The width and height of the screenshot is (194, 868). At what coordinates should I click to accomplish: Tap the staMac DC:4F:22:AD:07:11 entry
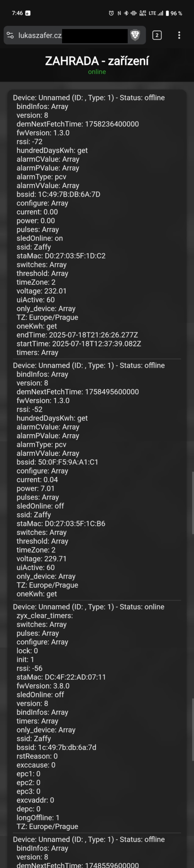click(61, 677)
